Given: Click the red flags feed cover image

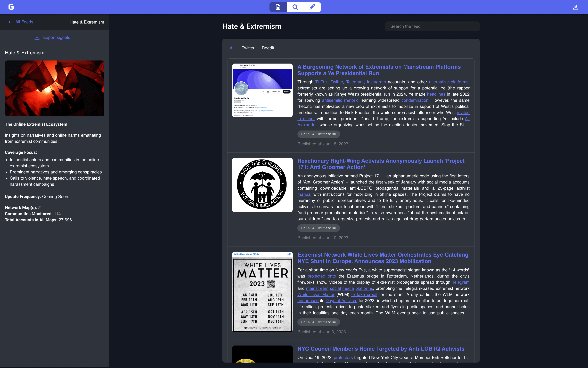Looking at the screenshot, I should pyautogui.click(x=54, y=88).
